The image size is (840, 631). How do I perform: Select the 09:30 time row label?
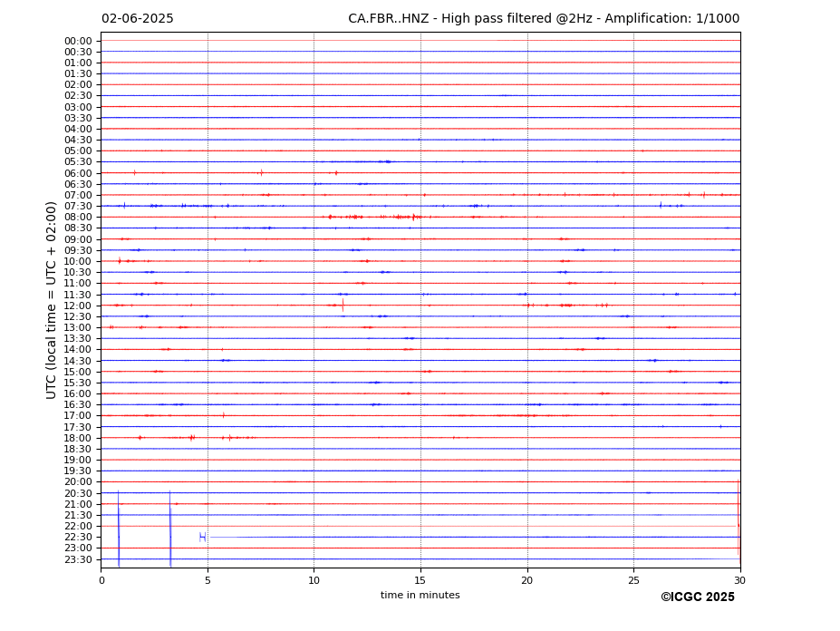(x=78, y=250)
